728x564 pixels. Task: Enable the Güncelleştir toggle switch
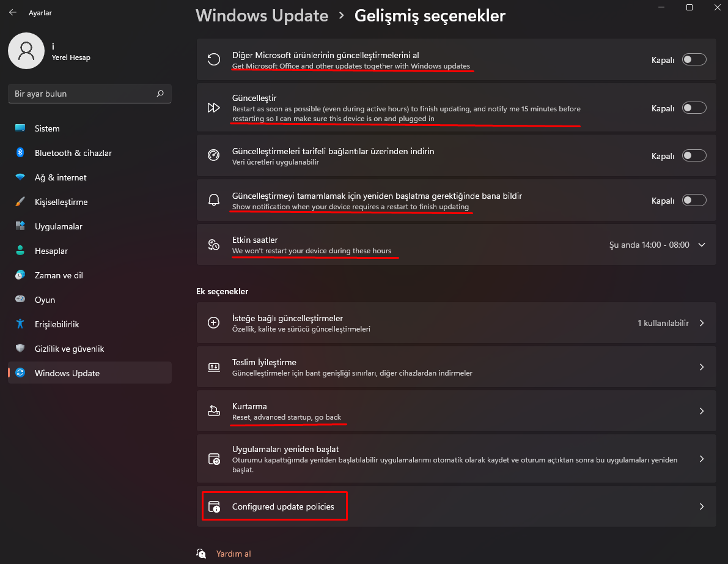point(694,108)
